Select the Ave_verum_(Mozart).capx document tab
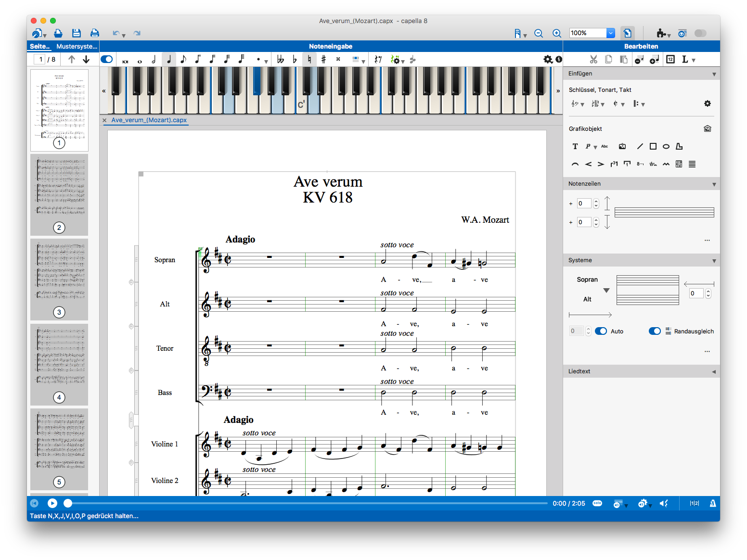Image resolution: width=747 pixels, height=560 pixels. tap(149, 120)
